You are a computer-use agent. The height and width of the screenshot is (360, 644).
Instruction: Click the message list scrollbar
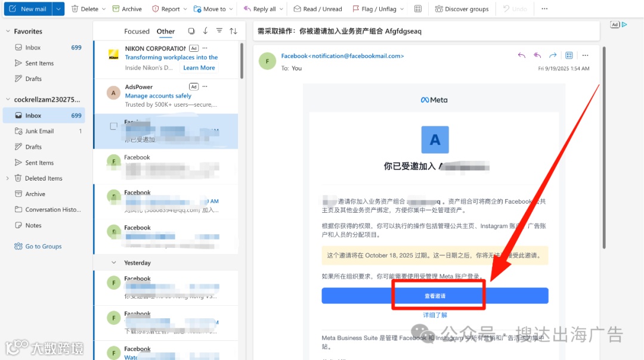[241, 61]
